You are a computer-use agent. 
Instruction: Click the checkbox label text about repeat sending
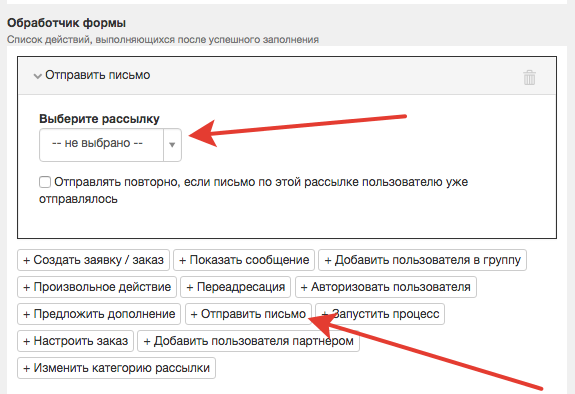(x=253, y=190)
